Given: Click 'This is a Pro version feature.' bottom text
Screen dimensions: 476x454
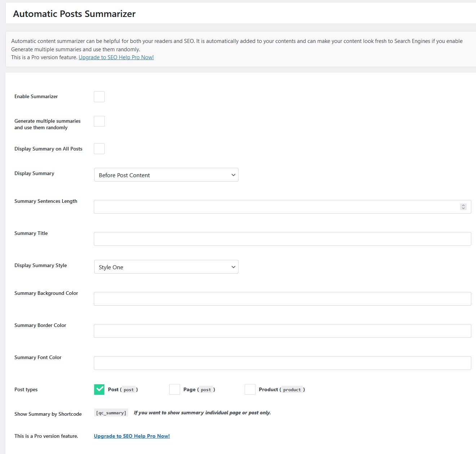Looking at the screenshot, I should coord(46,436).
